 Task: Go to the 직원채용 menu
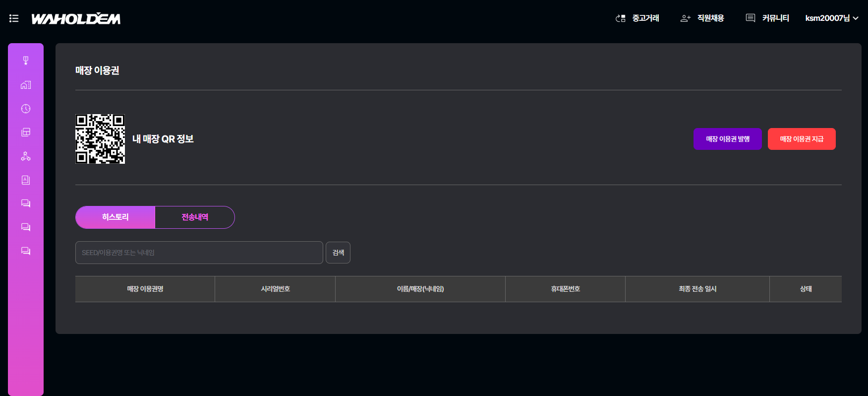702,18
